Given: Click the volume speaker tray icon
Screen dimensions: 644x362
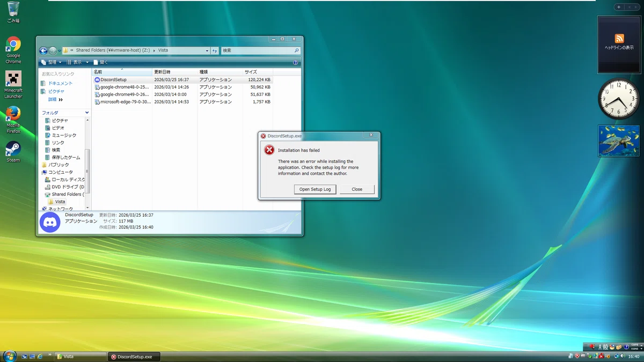Looking at the screenshot, I should tap(622, 356).
